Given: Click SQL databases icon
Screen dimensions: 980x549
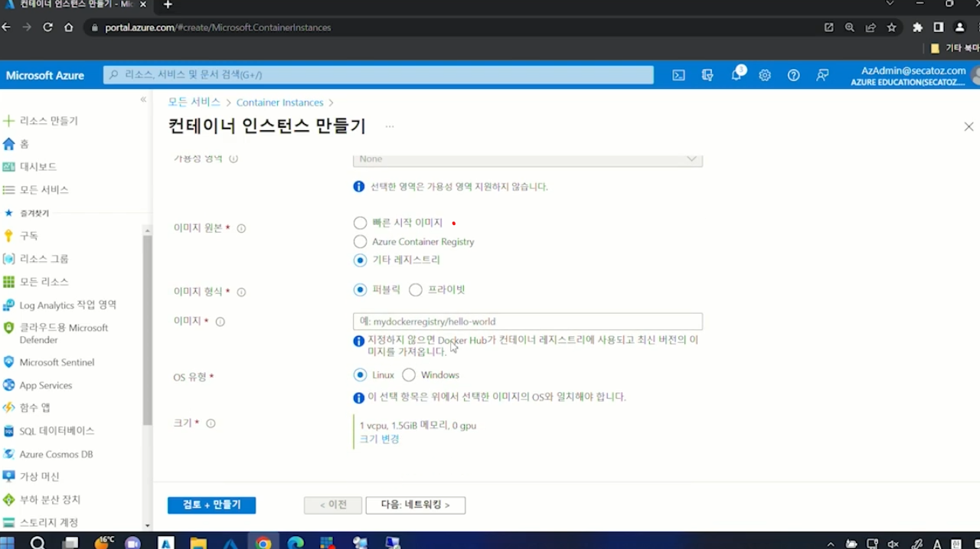Looking at the screenshot, I should [9, 431].
